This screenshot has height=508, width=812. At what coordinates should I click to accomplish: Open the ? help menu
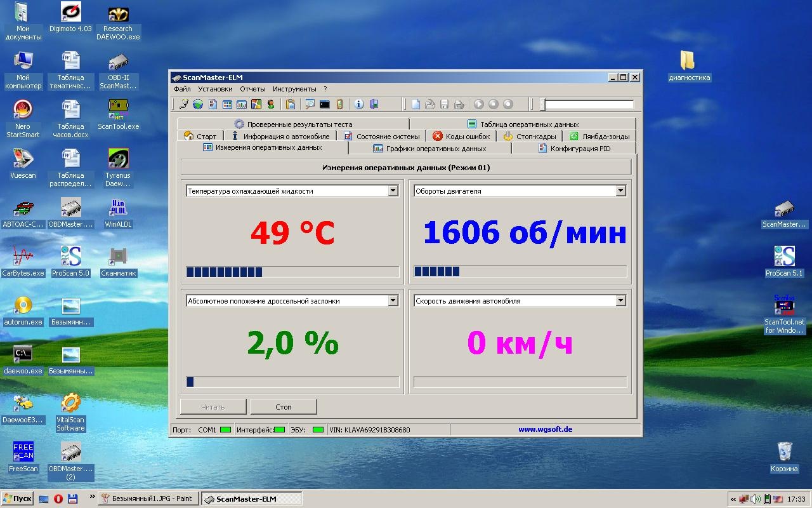click(325, 89)
